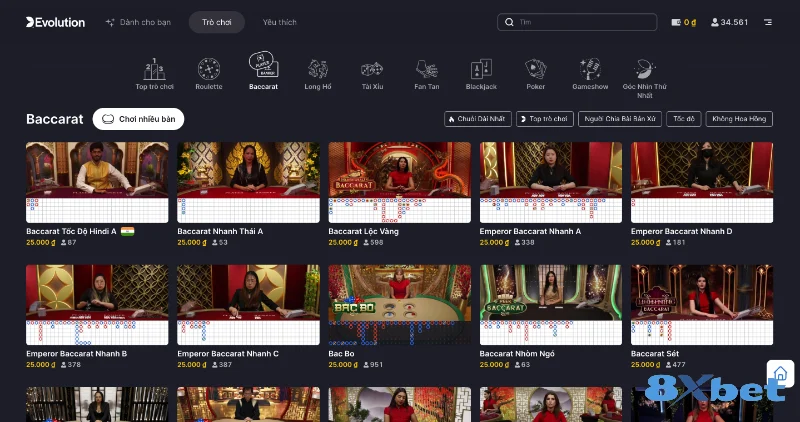800x422 pixels.
Task: Toggle the Tốc độ filter
Action: tap(684, 119)
